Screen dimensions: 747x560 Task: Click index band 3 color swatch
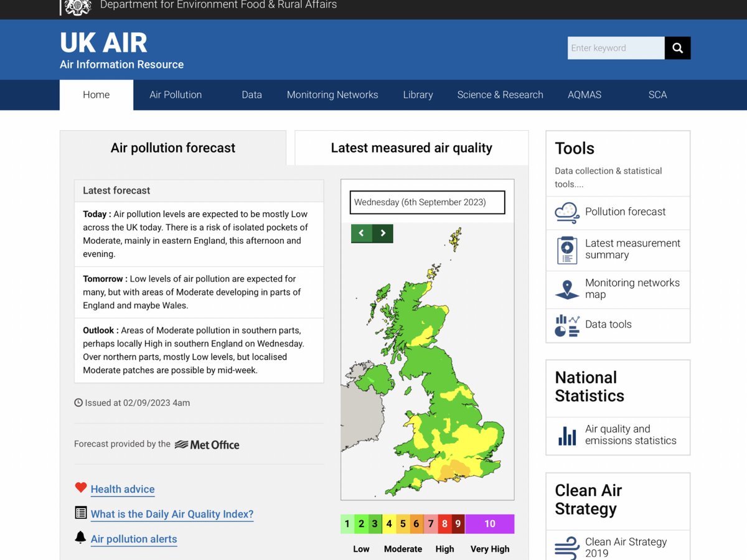(375, 524)
